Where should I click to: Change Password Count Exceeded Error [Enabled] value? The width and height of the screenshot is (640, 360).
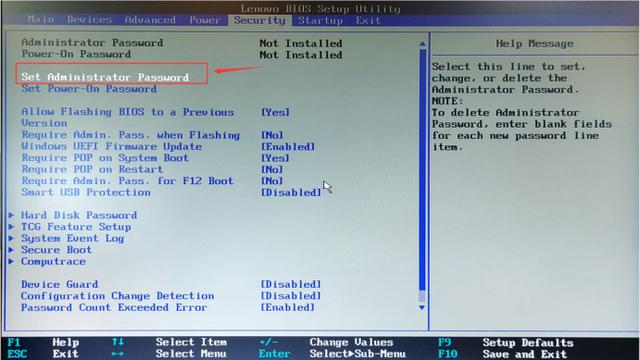tap(288, 307)
